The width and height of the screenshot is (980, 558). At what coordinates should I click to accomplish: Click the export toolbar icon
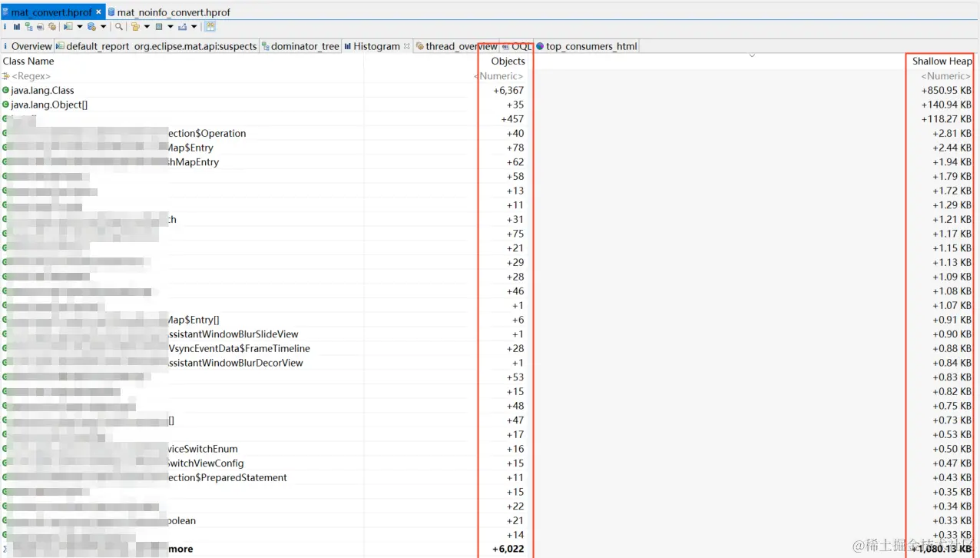click(182, 26)
